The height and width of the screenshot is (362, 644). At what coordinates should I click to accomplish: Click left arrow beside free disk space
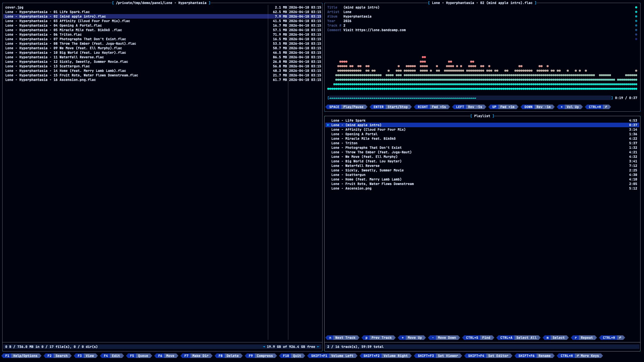point(264,347)
